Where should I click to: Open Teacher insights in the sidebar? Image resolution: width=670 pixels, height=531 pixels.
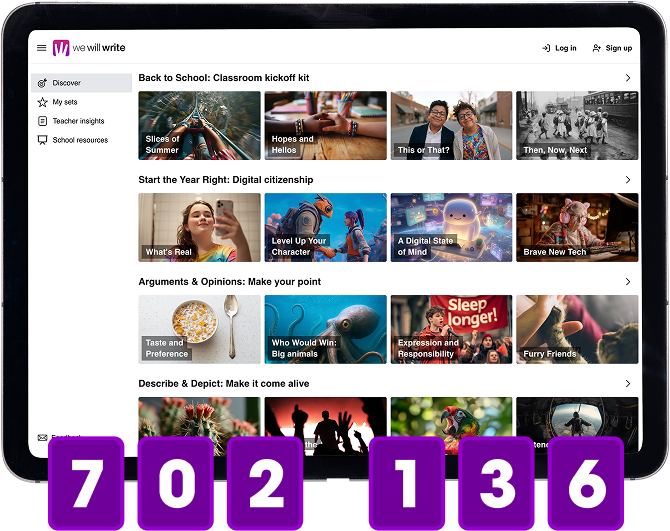click(x=82, y=121)
